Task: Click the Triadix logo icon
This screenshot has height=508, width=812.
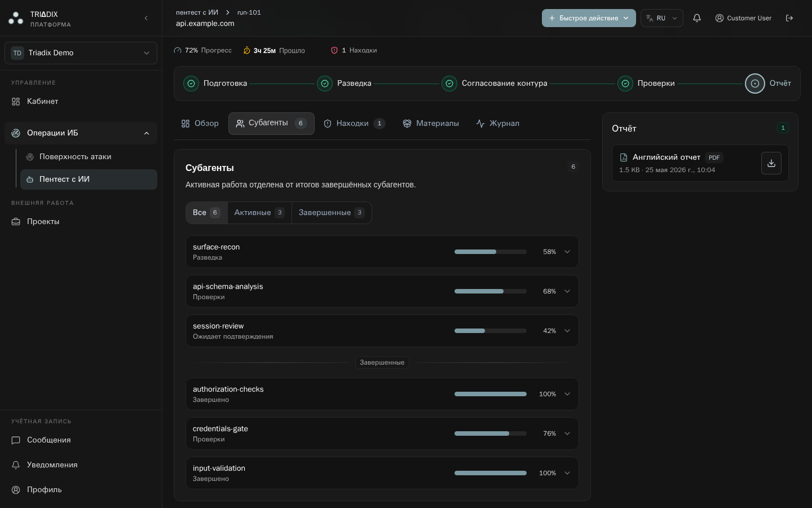Action: 16,18
